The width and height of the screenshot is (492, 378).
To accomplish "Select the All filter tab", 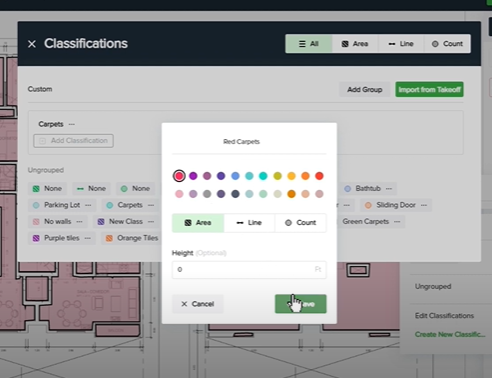I will click(309, 44).
